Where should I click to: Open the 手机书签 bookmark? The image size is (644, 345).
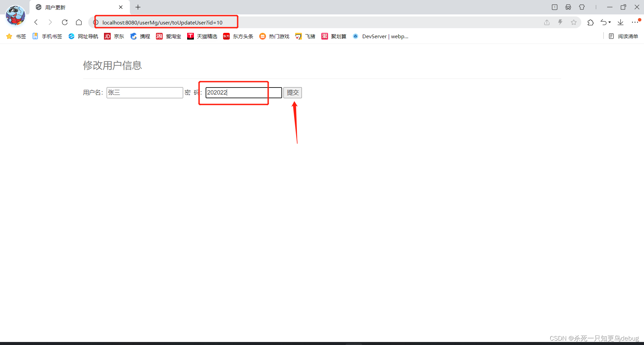point(47,36)
